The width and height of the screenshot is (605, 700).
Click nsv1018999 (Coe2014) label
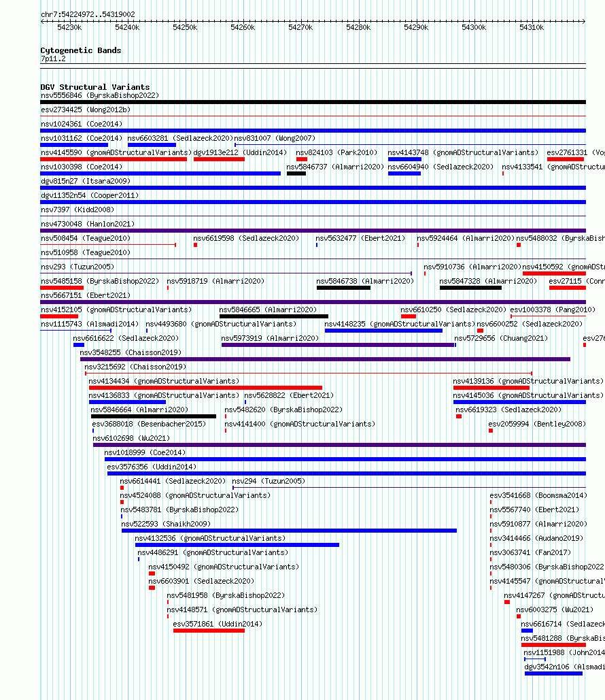tap(145, 452)
